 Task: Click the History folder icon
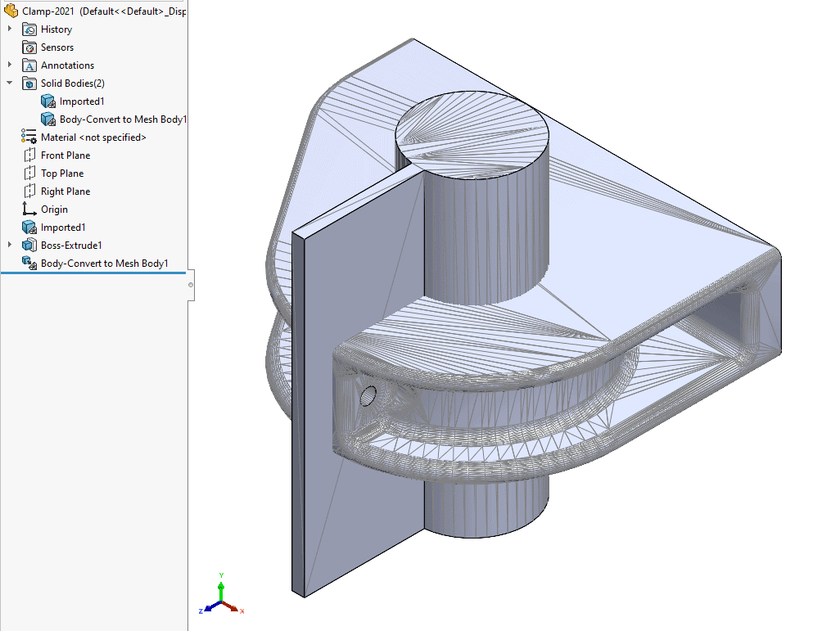point(31,29)
